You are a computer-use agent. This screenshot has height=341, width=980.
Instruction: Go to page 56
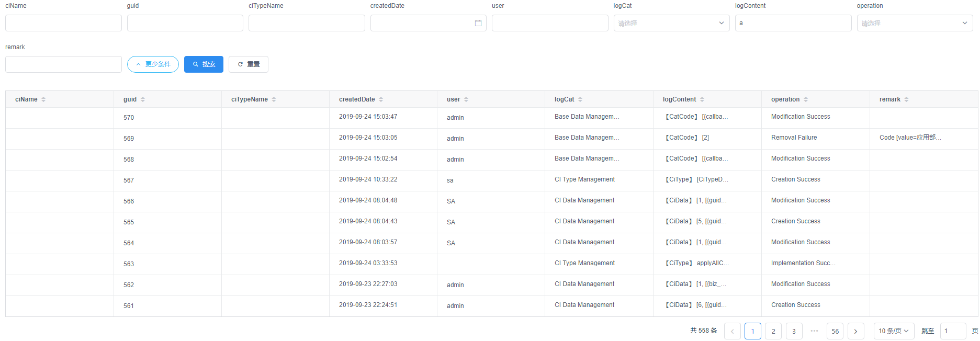coord(835,331)
